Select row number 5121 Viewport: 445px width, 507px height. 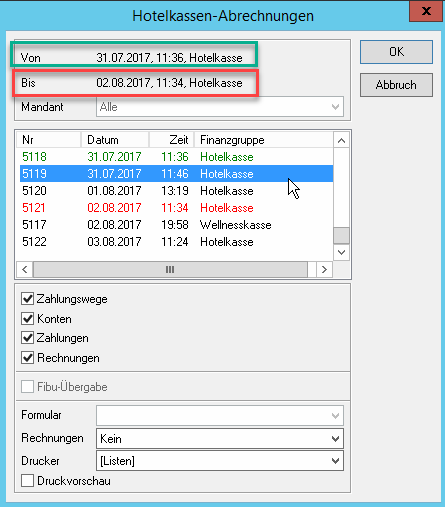(176, 208)
